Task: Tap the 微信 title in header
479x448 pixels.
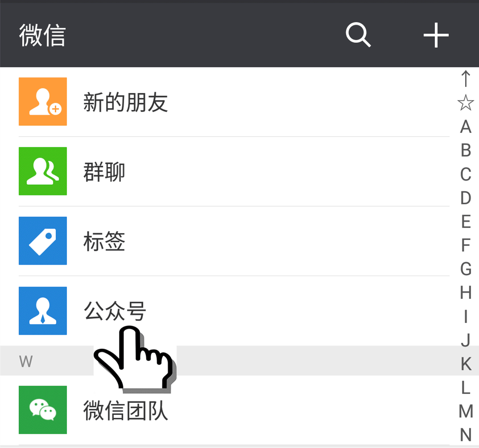Action: [42, 35]
